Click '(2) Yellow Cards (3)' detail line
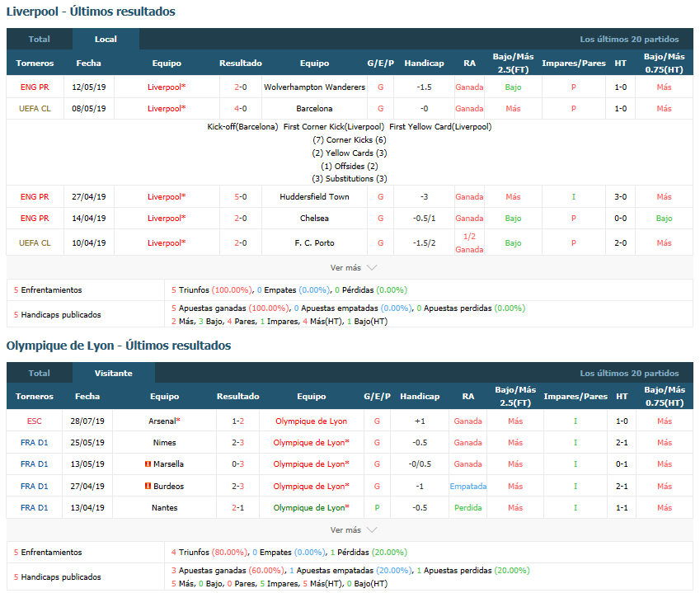 pyautogui.click(x=349, y=153)
